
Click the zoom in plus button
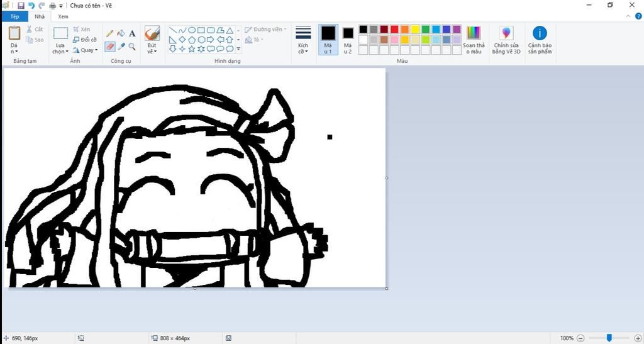click(638, 338)
